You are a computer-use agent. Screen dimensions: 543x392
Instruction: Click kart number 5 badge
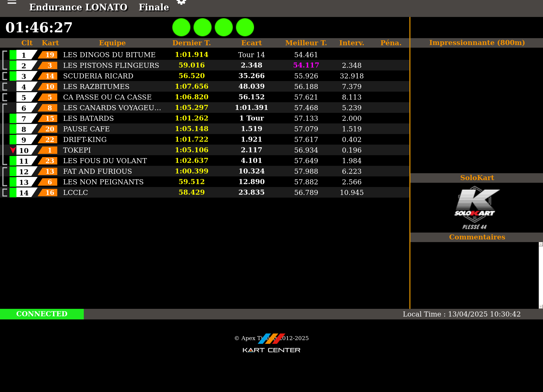[x=48, y=97]
